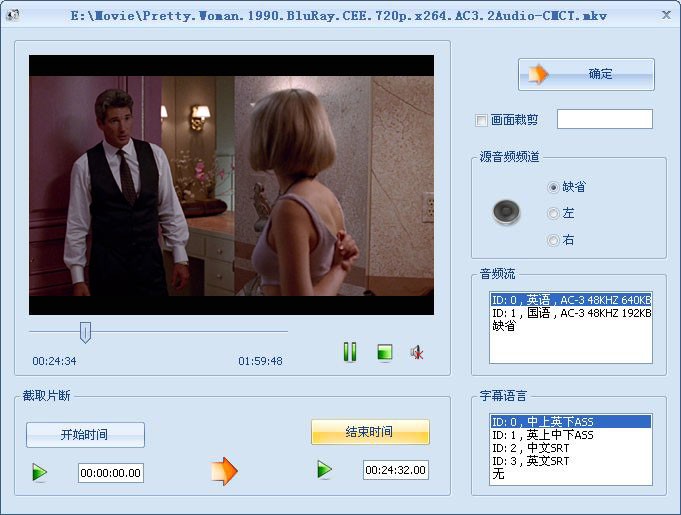Screen dimensions: 681x515
Task: Select the 缺省 audio channel radio button
Action: point(553,187)
